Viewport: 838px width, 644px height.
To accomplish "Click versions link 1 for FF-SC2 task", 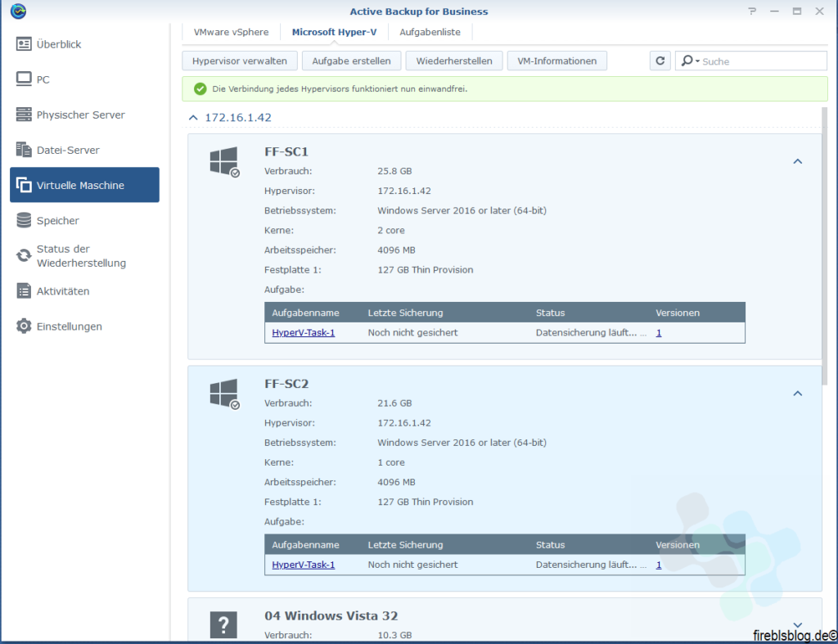I will tap(659, 565).
